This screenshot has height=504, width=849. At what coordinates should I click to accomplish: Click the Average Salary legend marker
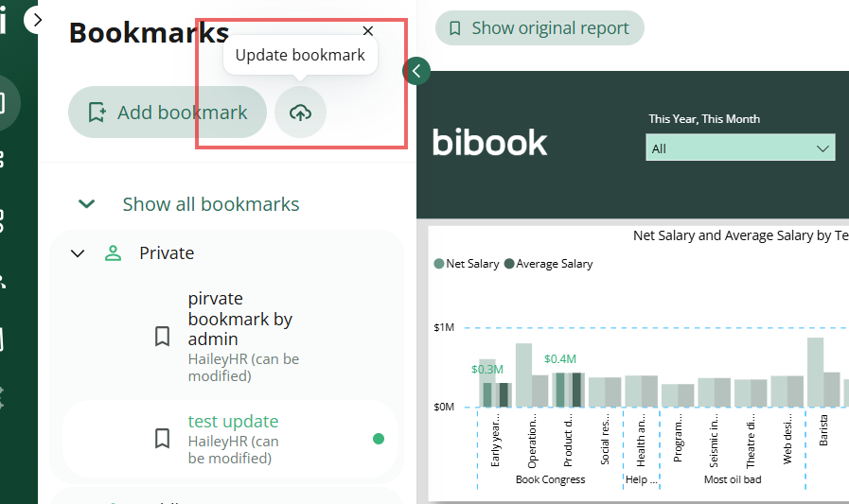(509, 264)
